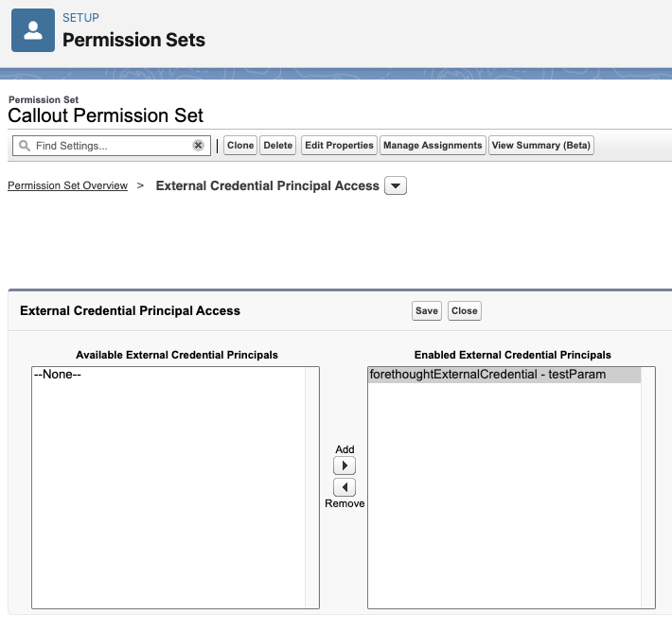Image resolution: width=672 pixels, height=632 pixels.
Task: Open View Summary (Beta)
Action: pyautogui.click(x=540, y=146)
